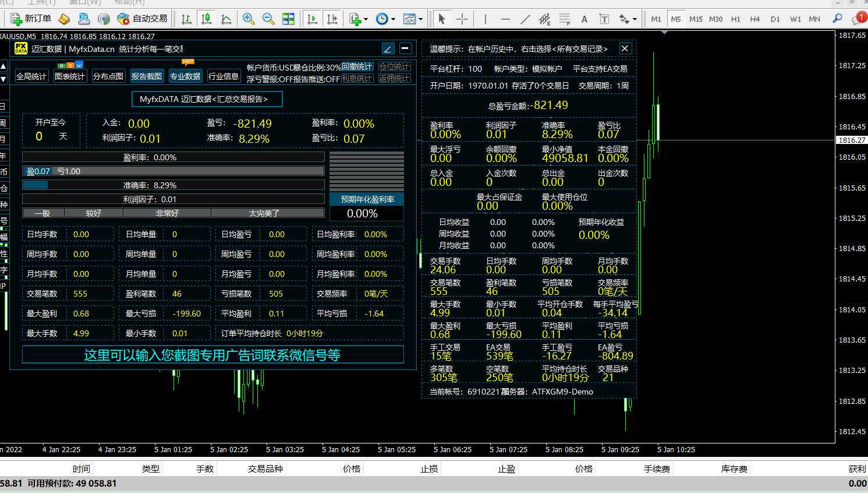
Task: Select the vertical line drawing tool
Action: pos(485,19)
